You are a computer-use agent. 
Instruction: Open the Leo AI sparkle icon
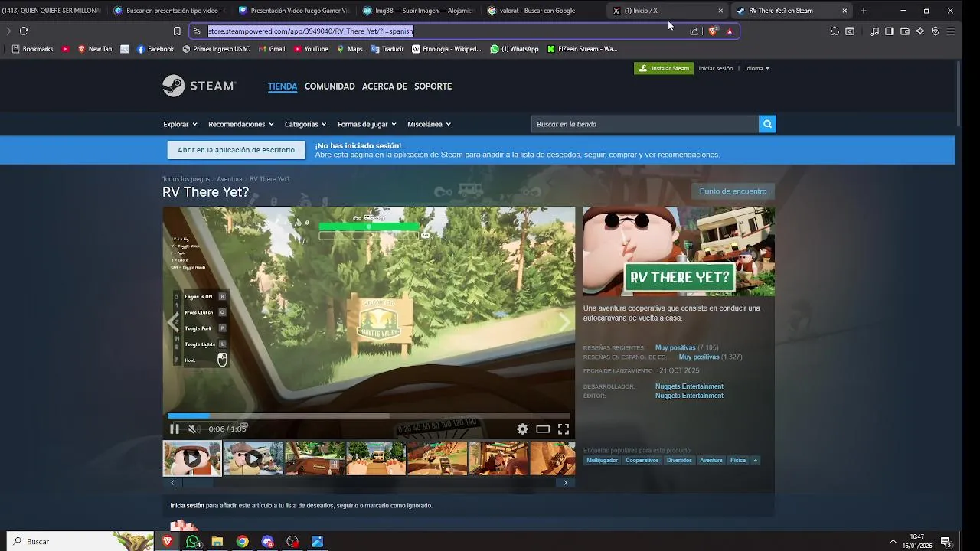pos(920,31)
